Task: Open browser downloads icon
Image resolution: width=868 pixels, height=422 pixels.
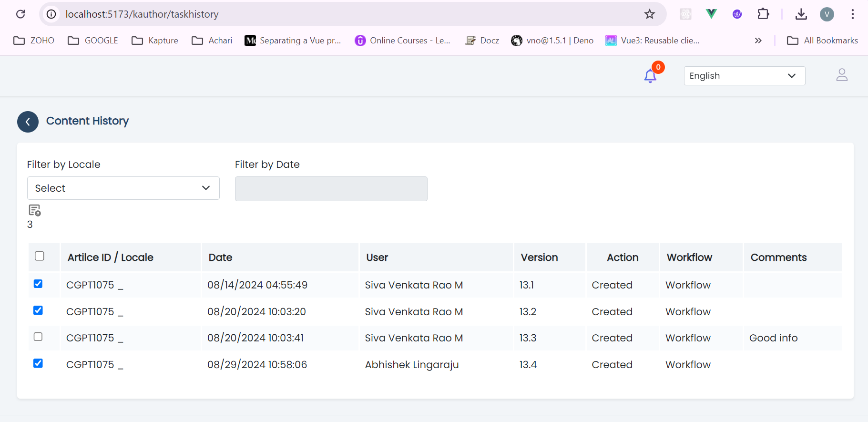Action: pyautogui.click(x=801, y=14)
